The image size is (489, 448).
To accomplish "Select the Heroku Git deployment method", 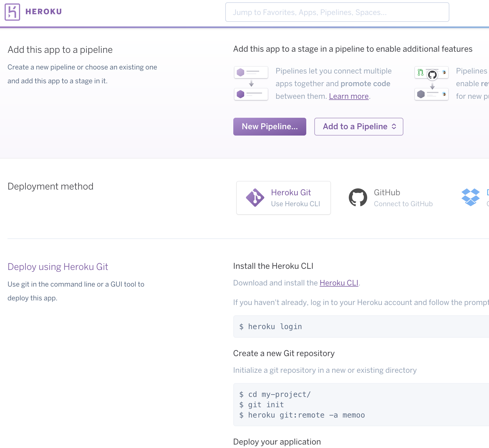I will tap(283, 198).
